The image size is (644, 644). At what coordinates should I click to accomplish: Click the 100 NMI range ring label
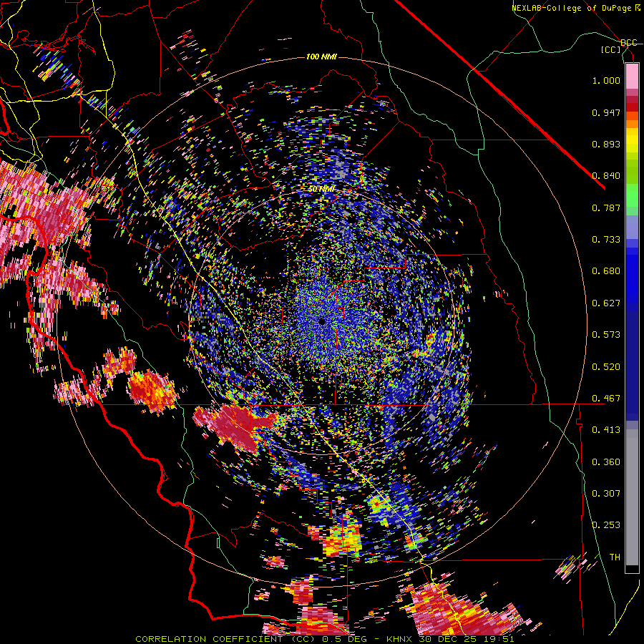pyautogui.click(x=321, y=57)
